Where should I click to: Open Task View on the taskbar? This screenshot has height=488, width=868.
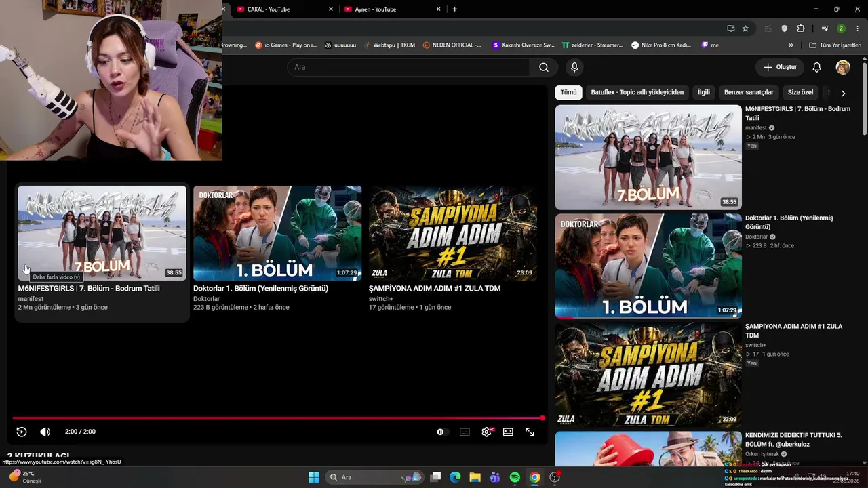[436, 477]
